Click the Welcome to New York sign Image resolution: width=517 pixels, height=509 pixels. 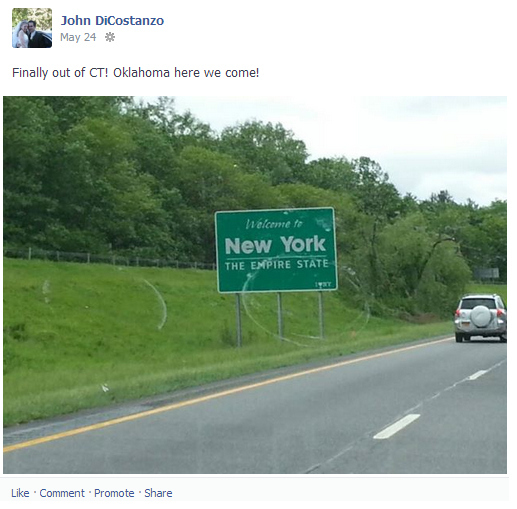pyautogui.click(x=276, y=250)
